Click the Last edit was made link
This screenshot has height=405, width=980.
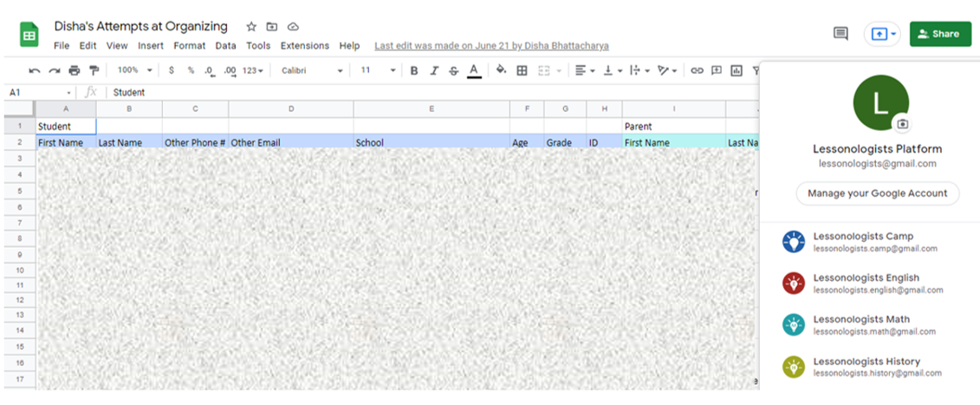(491, 46)
